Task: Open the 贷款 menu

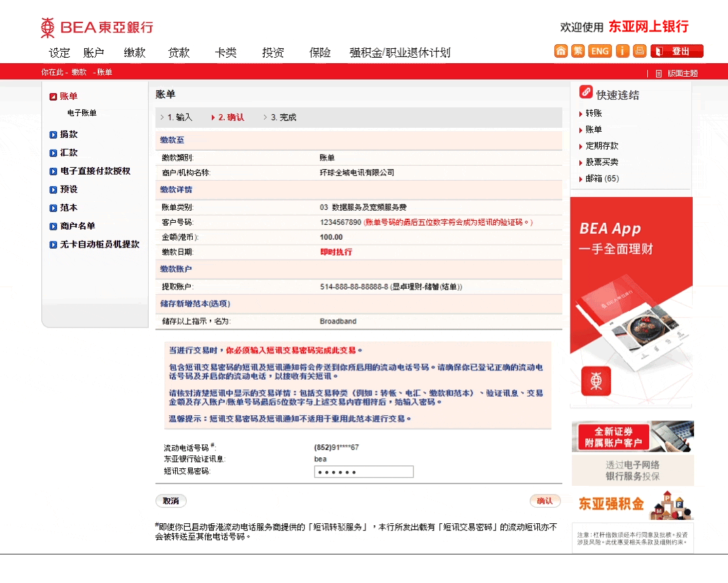Action: [179, 53]
